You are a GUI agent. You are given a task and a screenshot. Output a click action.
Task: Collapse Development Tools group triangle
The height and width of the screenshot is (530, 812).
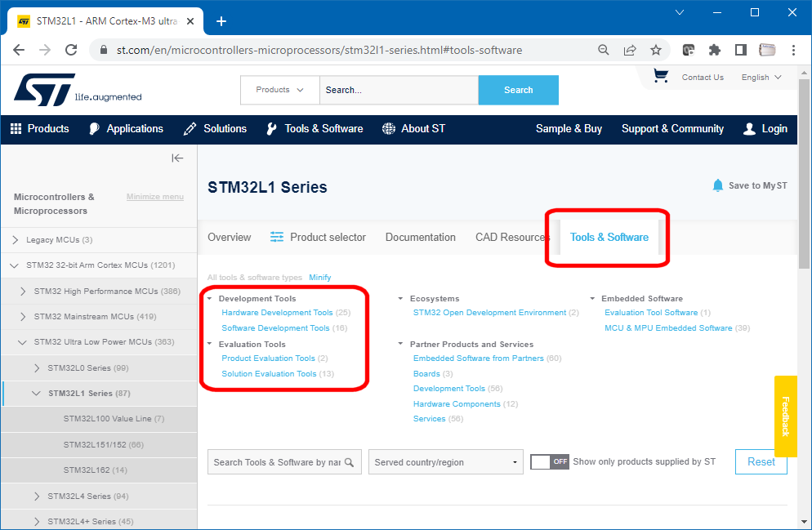[210, 299]
